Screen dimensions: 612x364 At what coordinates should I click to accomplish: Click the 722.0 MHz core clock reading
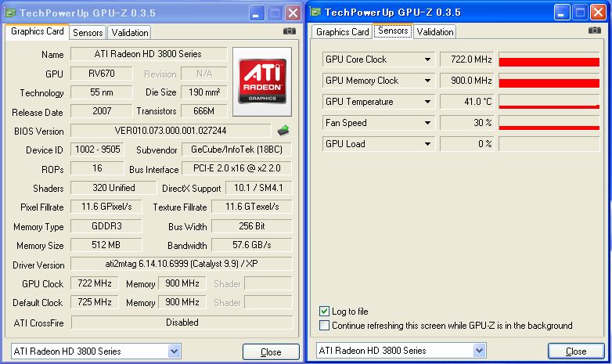pos(466,59)
